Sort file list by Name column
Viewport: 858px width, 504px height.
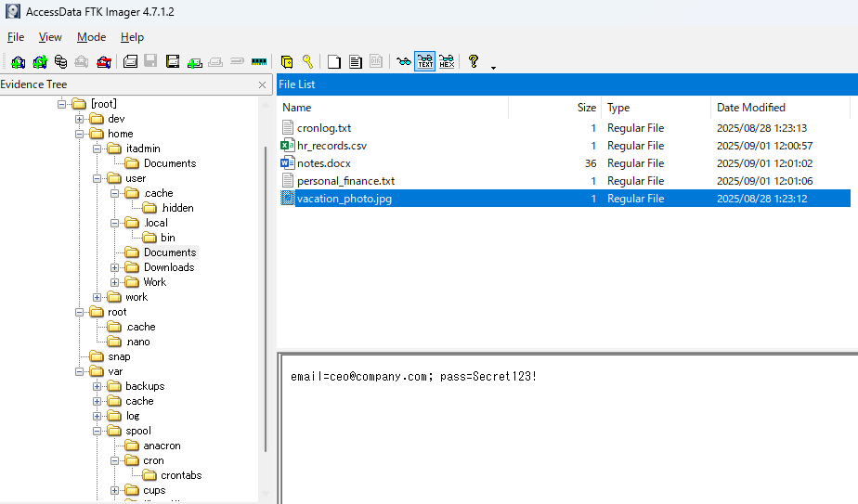[393, 108]
